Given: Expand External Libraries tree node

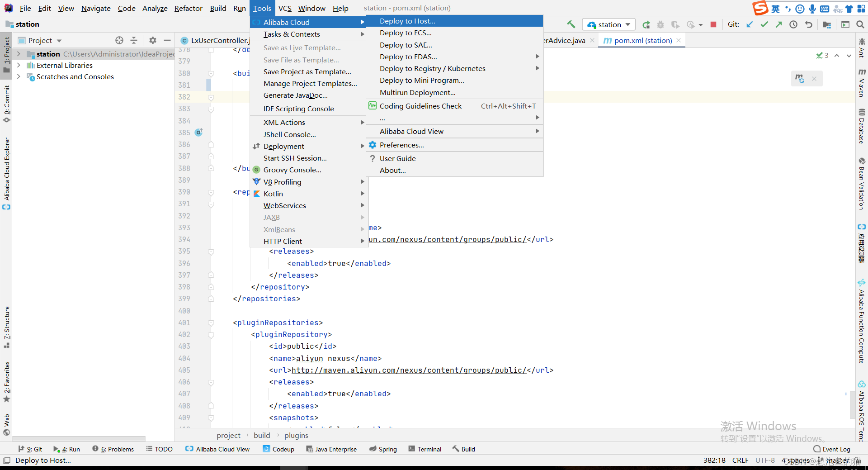Looking at the screenshot, I should [x=19, y=65].
